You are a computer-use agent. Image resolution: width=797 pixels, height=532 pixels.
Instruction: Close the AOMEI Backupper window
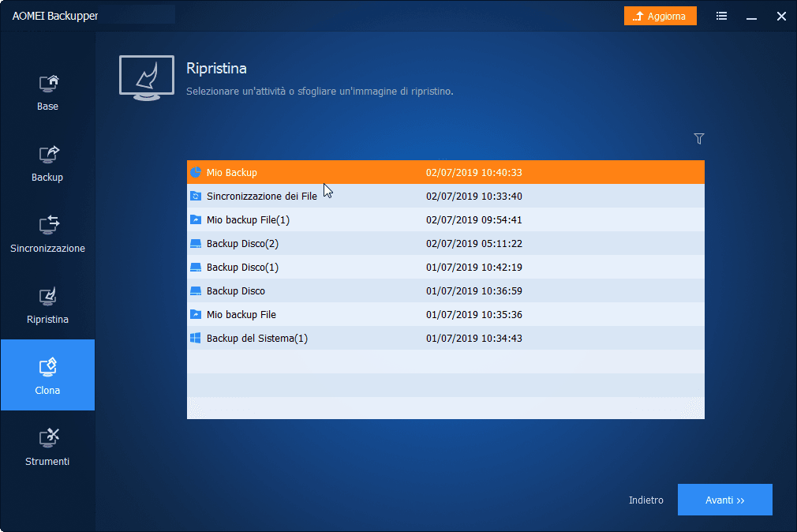coord(781,17)
